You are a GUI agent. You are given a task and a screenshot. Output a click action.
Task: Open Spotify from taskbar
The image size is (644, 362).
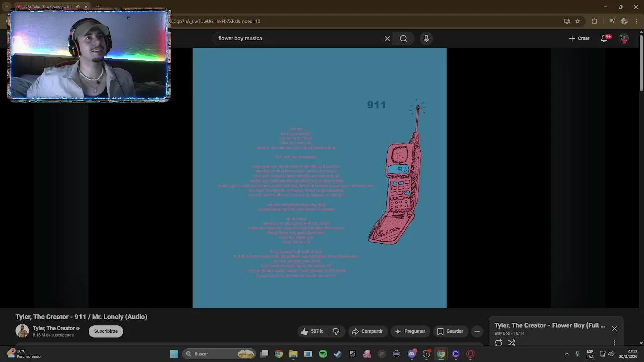tap(323, 354)
